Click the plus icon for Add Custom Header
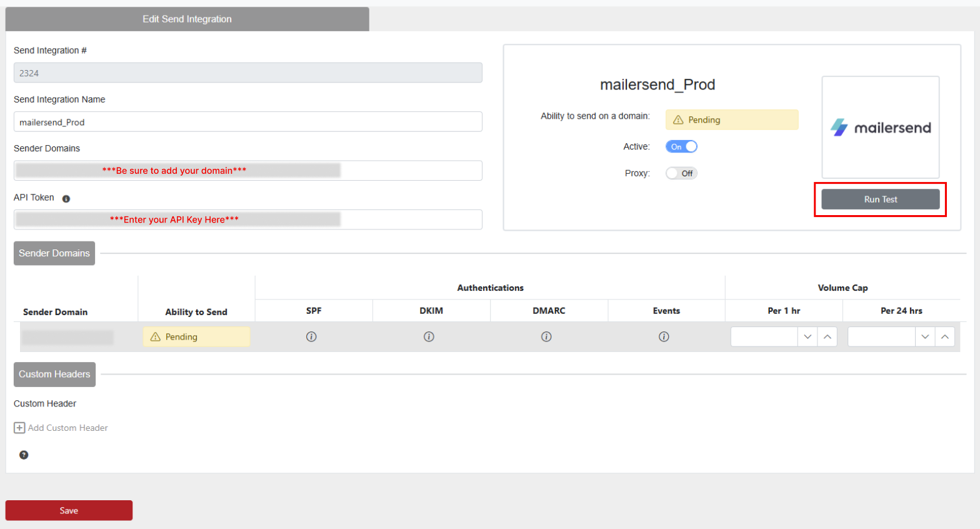 (x=19, y=428)
